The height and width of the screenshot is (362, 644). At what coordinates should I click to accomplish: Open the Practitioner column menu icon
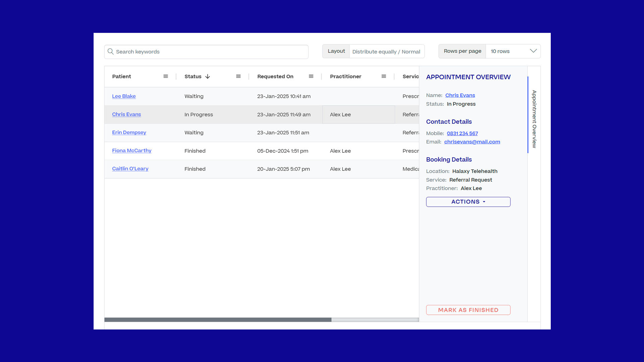pyautogui.click(x=384, y=76)
